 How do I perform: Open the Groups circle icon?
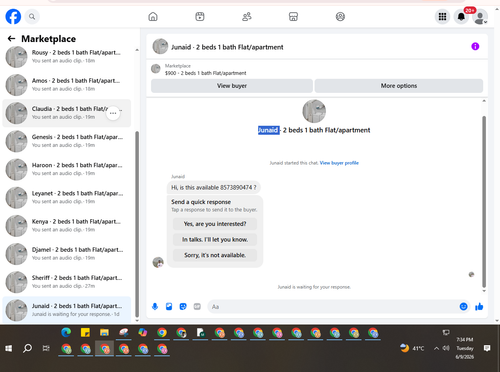340,17
